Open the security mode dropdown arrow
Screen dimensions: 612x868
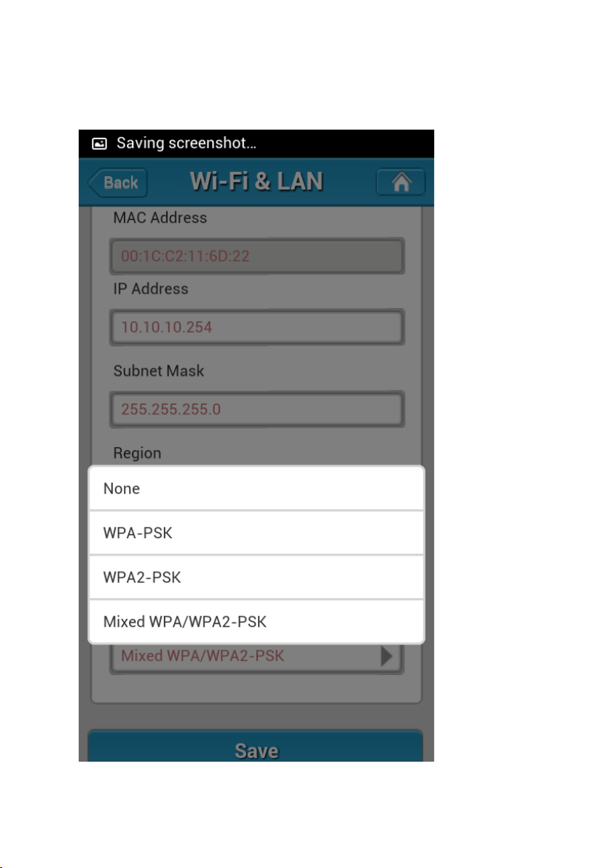click(387, 657)
